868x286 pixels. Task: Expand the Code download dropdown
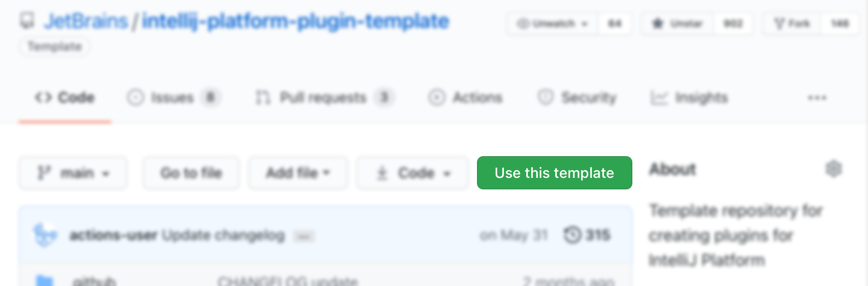[x=413, y=173]
